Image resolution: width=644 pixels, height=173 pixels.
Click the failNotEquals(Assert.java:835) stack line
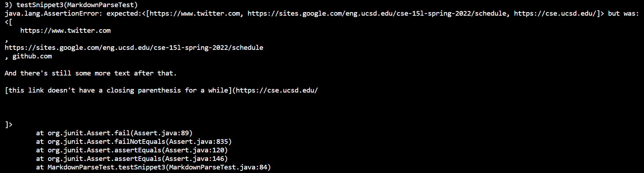134,142
